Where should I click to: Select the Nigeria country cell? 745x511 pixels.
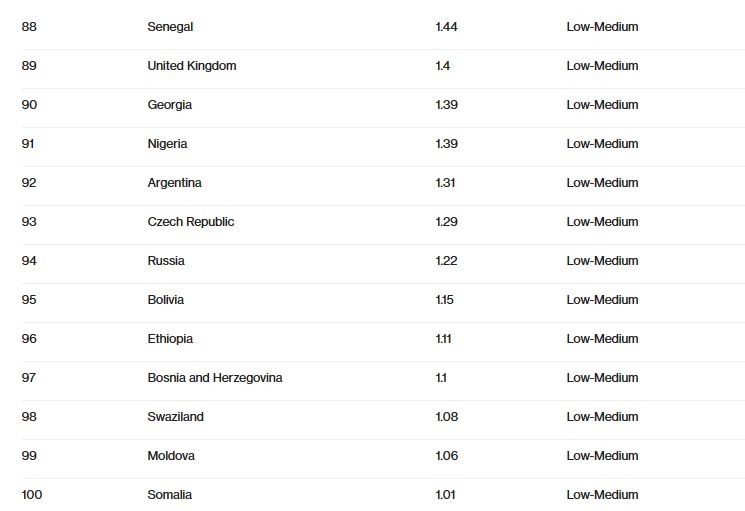coord(167,144)
